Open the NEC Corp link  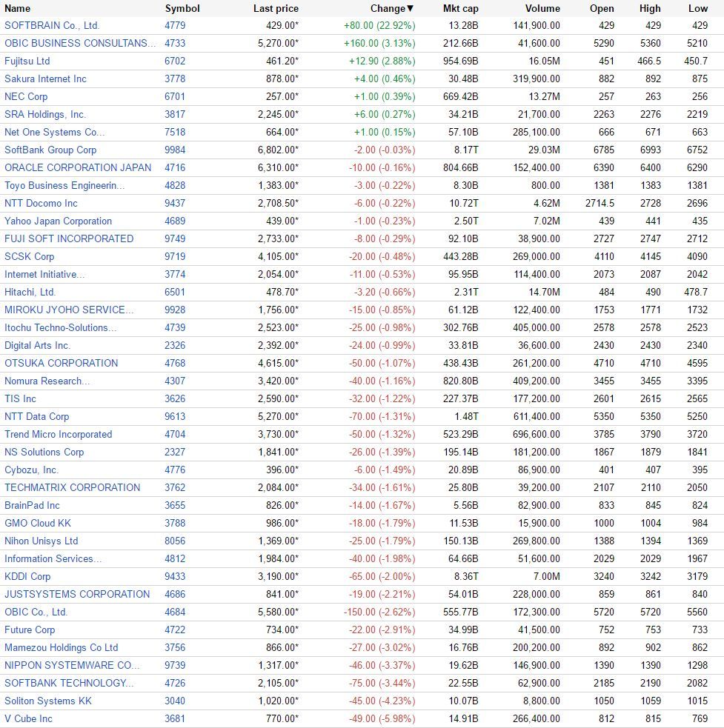pyautogui.click(x=26, y=96)
